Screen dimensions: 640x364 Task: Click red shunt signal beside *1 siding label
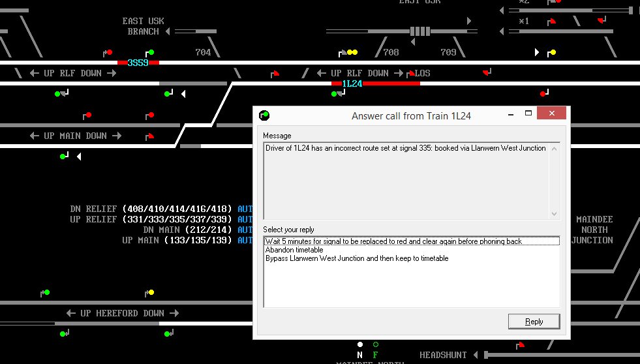pyautogui.click(x=552, y=22)
